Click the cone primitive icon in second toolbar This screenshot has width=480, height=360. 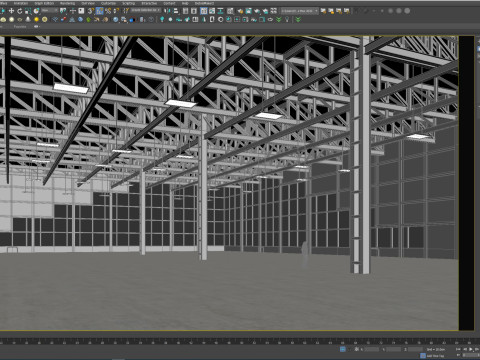pos(28,19)
